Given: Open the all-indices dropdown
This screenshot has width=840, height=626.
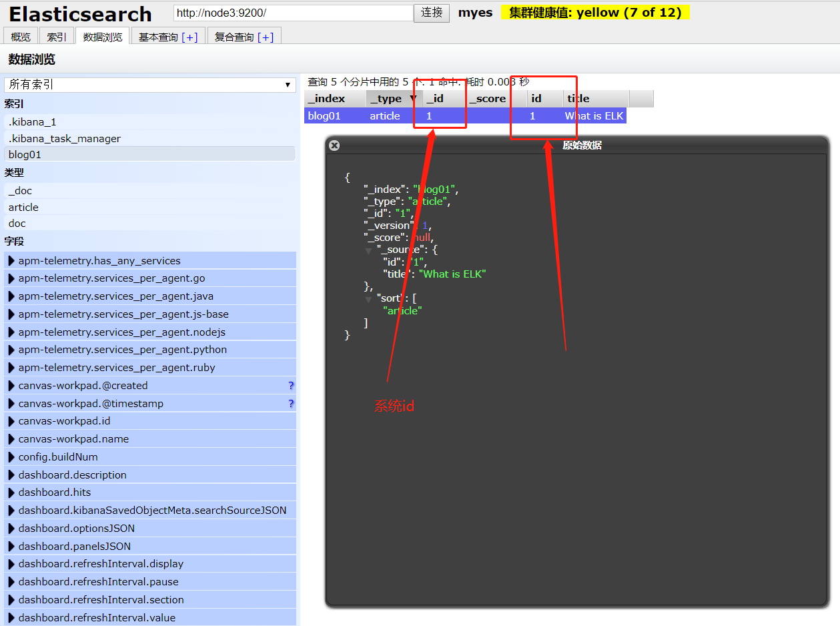Looking at the screenshot, I should click(150, 85).
